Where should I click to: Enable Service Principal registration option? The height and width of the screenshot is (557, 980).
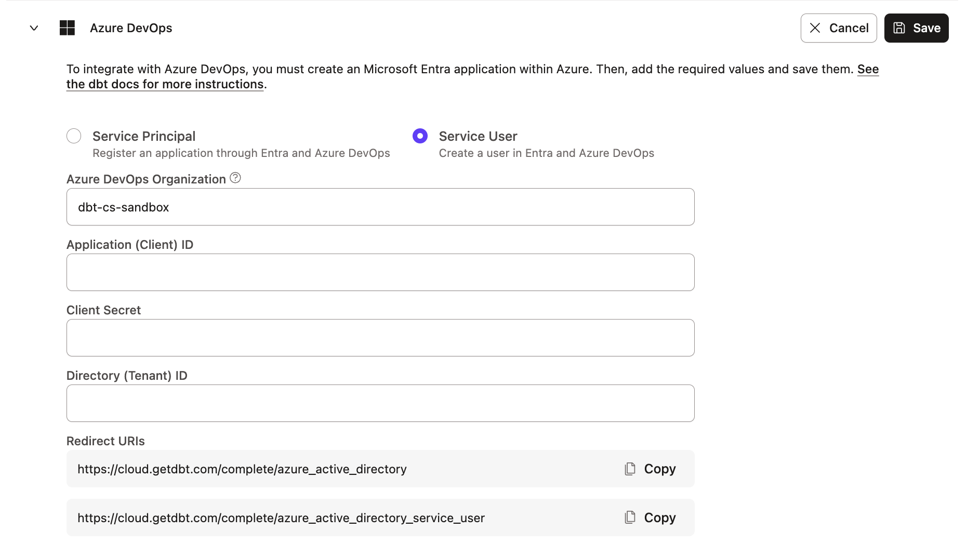(x=74, y=136)
